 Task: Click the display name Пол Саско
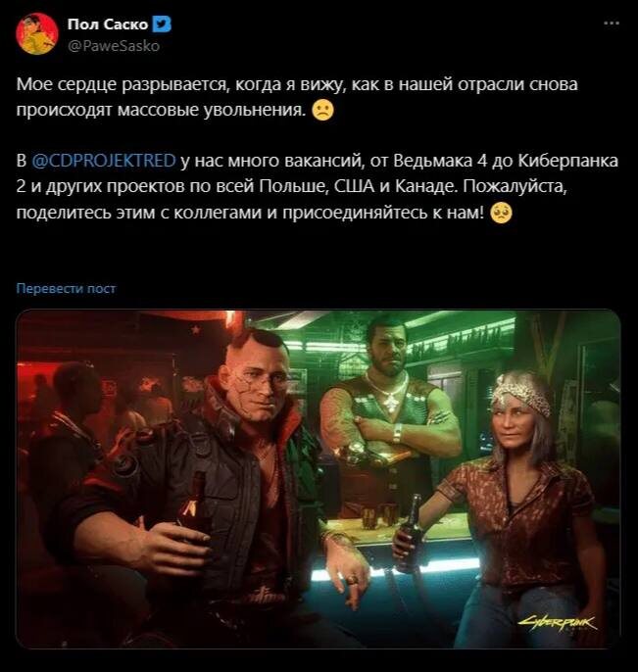tap(108, 24)
